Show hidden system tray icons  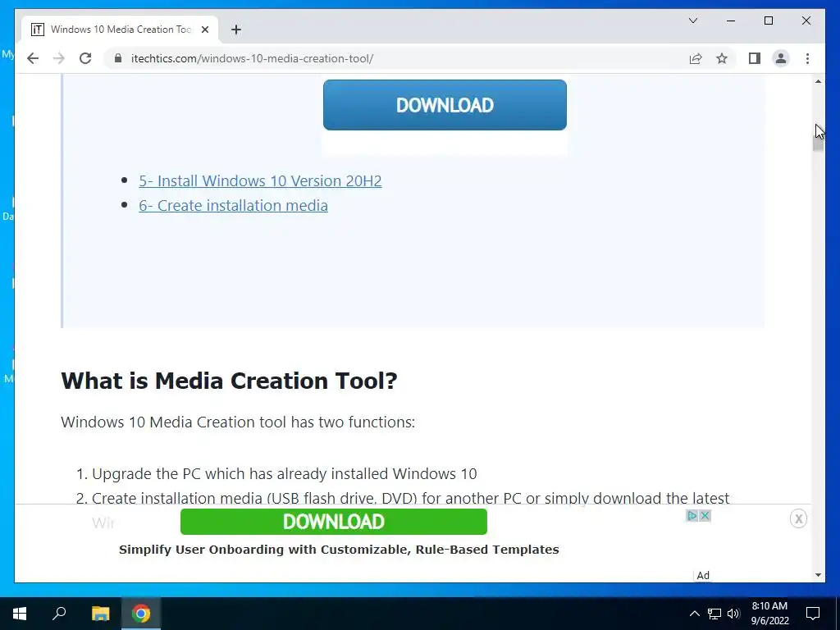[x=694, y=614]
